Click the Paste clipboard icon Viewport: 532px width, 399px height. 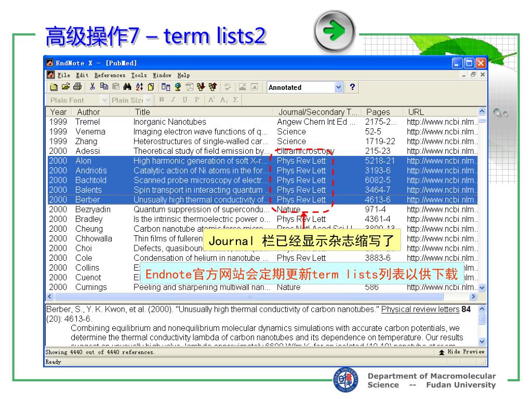(x=116, y=87)
